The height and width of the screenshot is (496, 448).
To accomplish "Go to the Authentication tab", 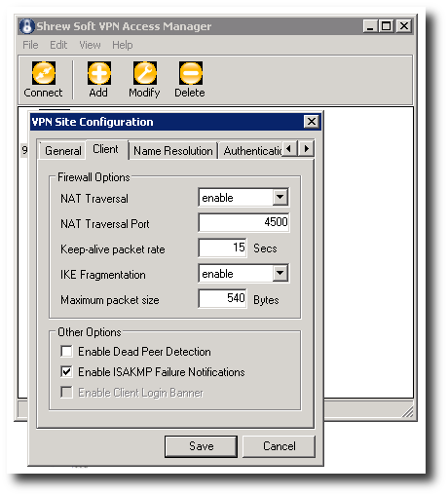I will [251, 151].
